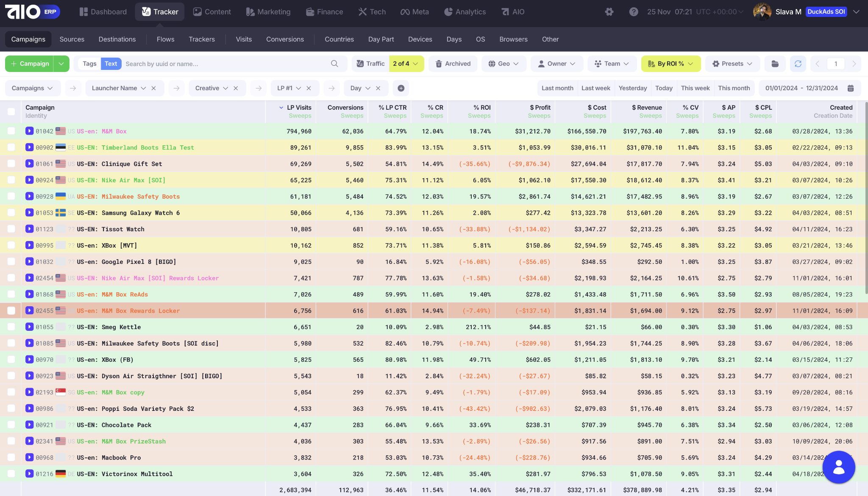
Task: Click the play icon for M&M Box campaign
Action: pyautogui.click(x=29, y=131)
